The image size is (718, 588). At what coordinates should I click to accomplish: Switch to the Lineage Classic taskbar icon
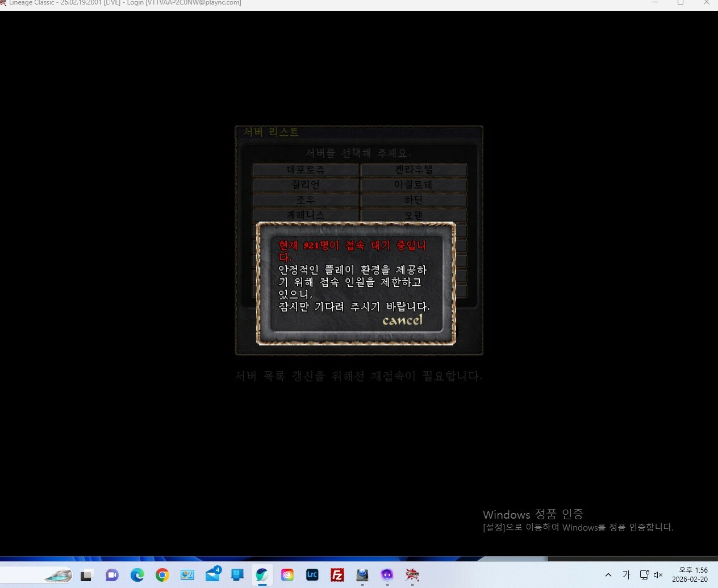412,576
